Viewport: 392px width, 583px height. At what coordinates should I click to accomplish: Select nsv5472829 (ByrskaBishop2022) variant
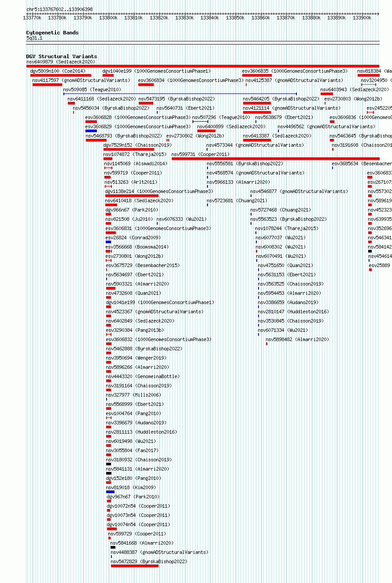(x=149, y=561)
